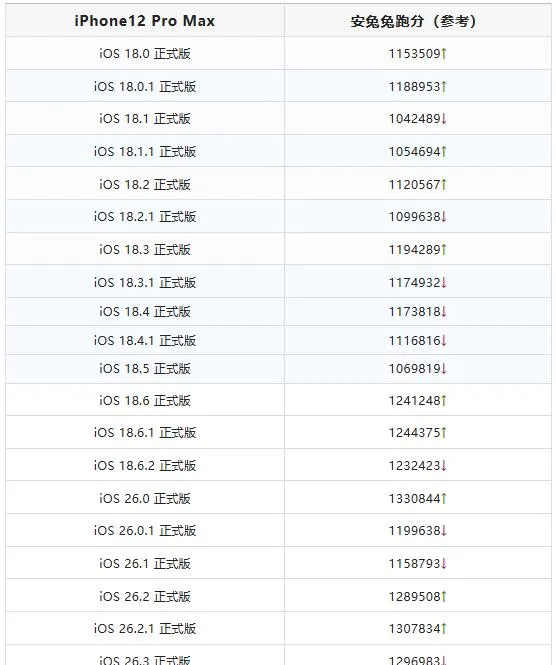Viewport: 556px width, 665px height.
Task: Click the red down arrow next to 1232423
Action: [444, 466]
